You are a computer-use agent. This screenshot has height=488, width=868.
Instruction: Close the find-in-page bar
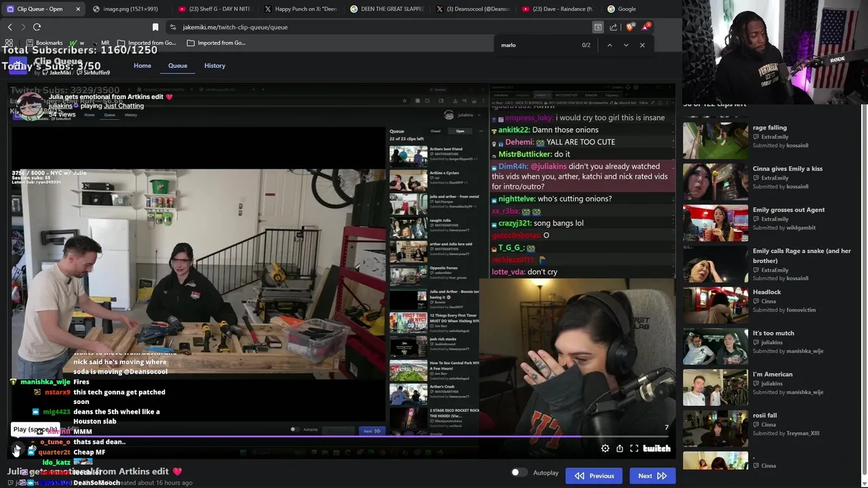[642, 45]
